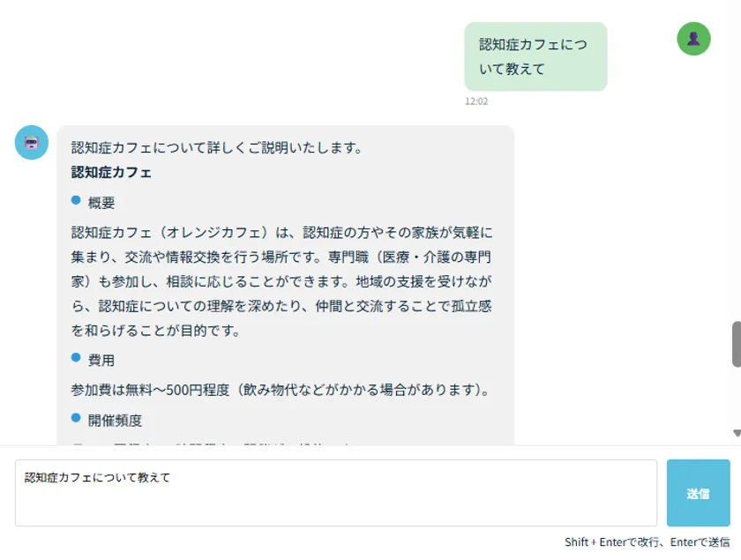Select the bullet marker nearest the message bottom

74,420
